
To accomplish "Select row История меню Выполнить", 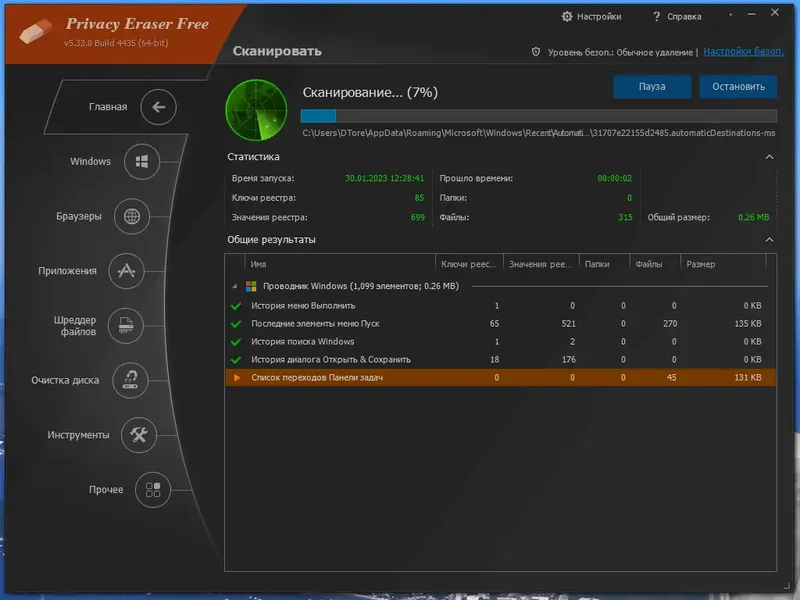I will click(501, 306).
